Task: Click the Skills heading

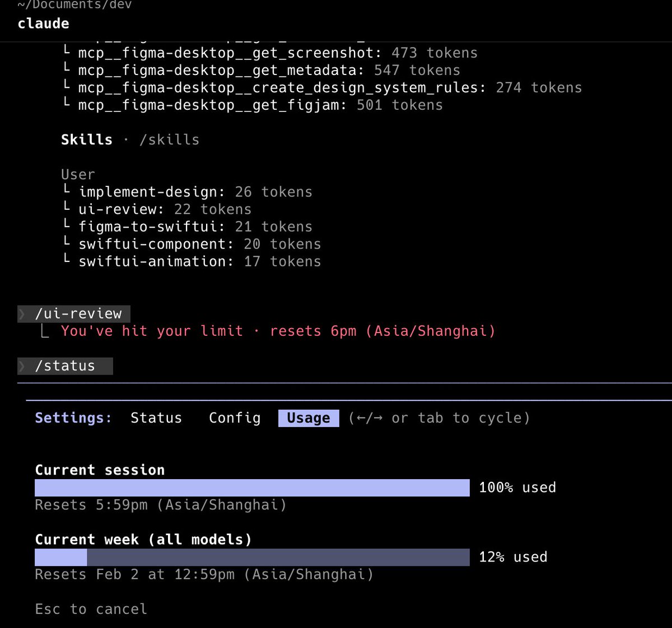Action: point(87,140)
